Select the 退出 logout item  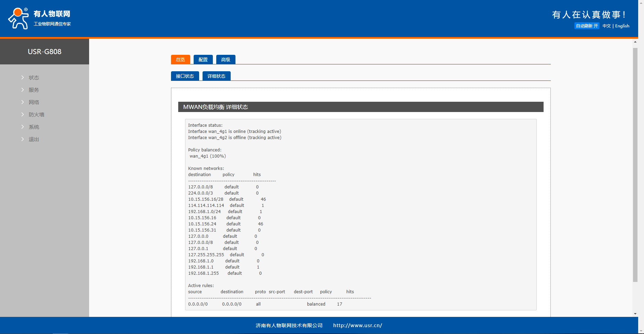[34, 139]
